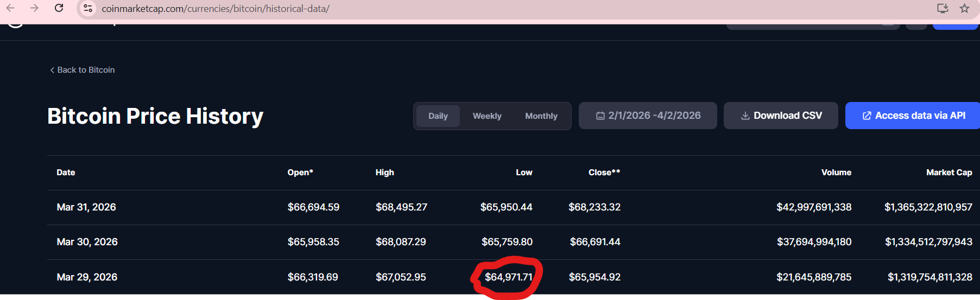Reload the page with refresh icon
Screen dimensions: 980x300
pyautogui.click(x=59, y=8)
